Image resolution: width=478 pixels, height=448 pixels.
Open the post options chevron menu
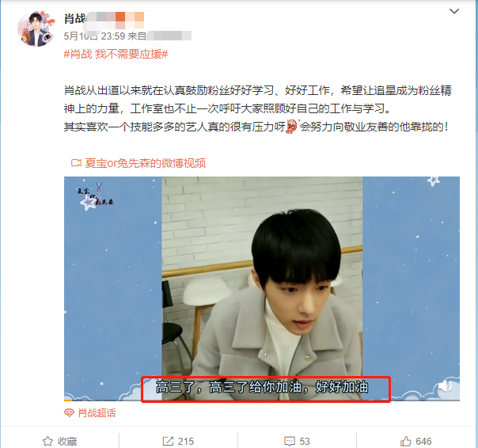pos(454,12)
